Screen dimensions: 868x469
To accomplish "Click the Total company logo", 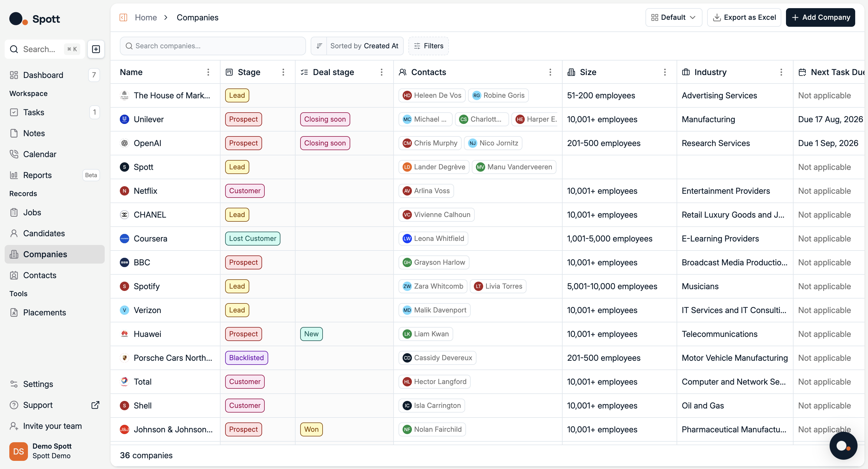I will [124, 382].
